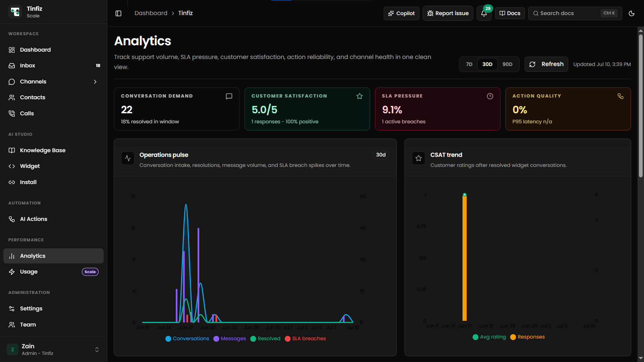The height and width of the screenshot is (362, 644).
Task: Click the Refresh button
Action: (546, 64)
